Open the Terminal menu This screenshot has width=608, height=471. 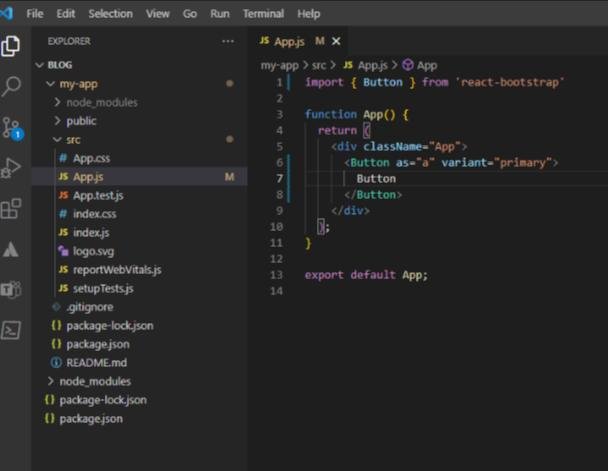tap(263, 13)
